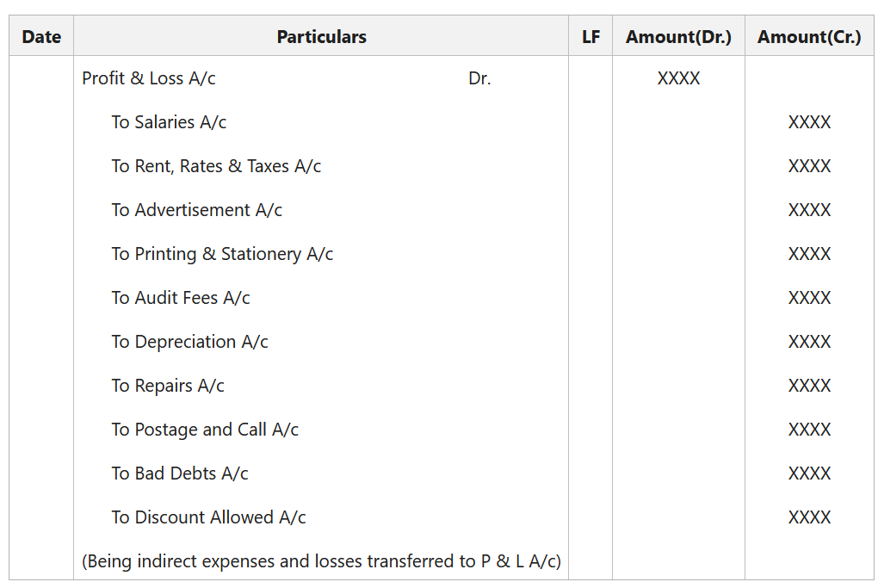
Task: Click the Date column header
Action: pyautogui.click(x=41, y=37)
